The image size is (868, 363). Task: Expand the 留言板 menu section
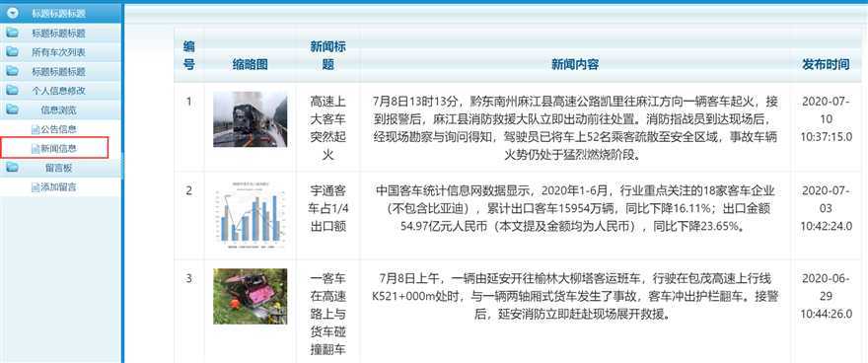[58, 167]
